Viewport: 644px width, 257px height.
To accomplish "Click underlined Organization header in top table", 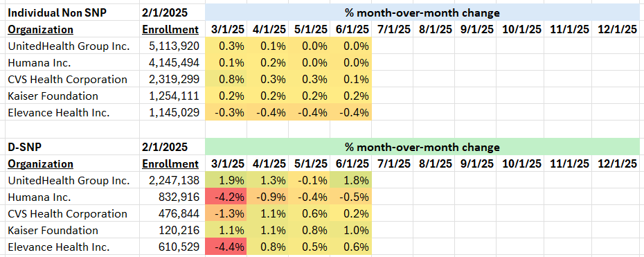I will coord(41,30).
